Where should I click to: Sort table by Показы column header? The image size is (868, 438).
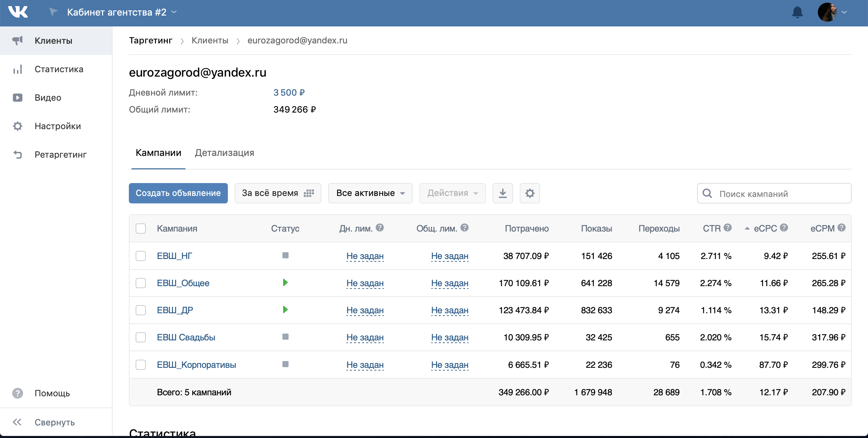click(x=596, y=228)
